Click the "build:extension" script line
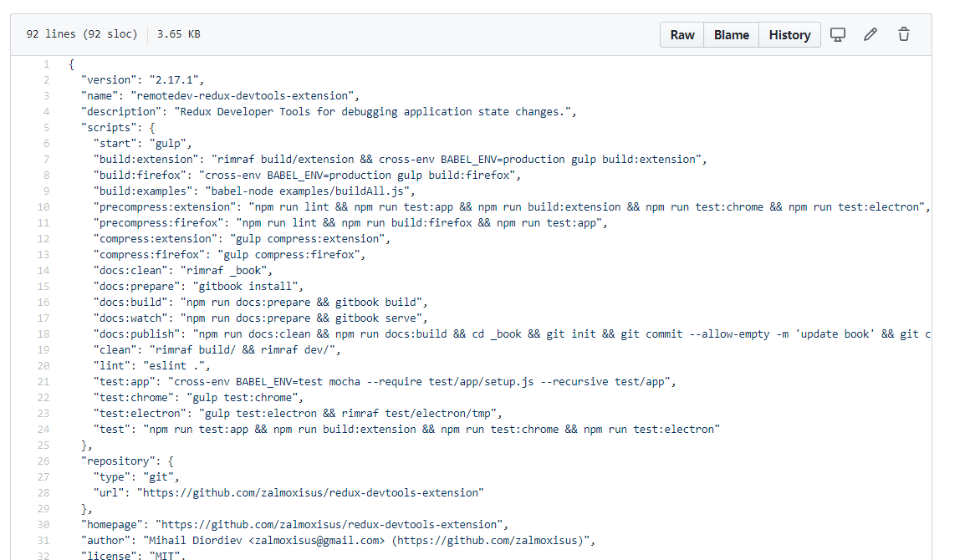 (400, 160)
